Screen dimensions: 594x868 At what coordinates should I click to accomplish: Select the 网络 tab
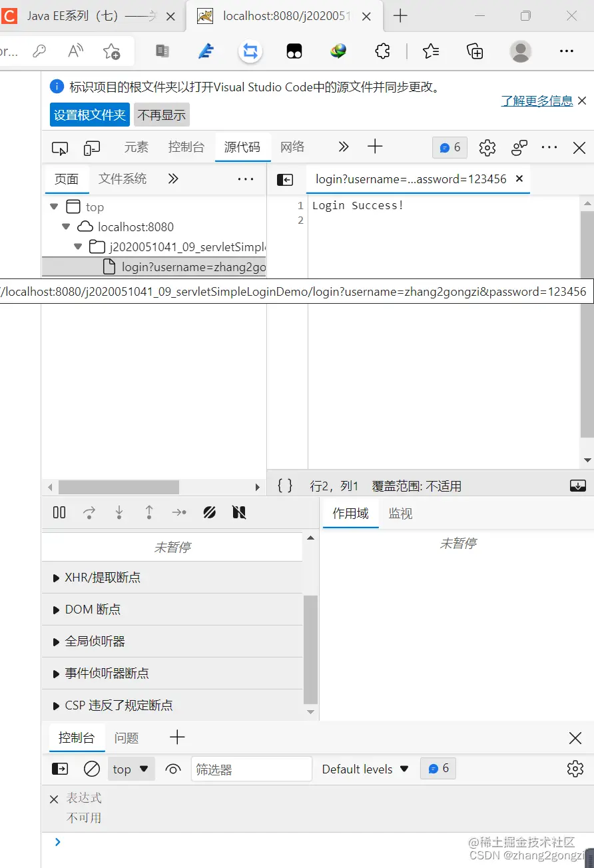pos(292,147)
